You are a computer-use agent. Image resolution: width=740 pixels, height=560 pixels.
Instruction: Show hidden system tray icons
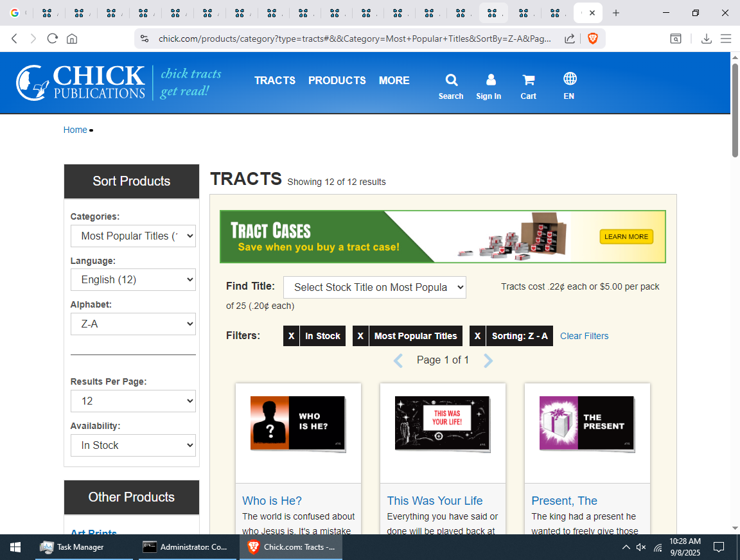point(626,547)
